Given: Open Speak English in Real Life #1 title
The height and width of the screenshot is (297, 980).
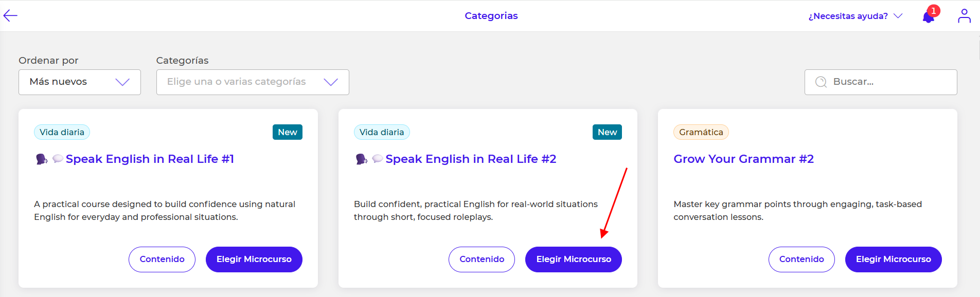Looking at the screenshot, I should (x=150, y=159).
